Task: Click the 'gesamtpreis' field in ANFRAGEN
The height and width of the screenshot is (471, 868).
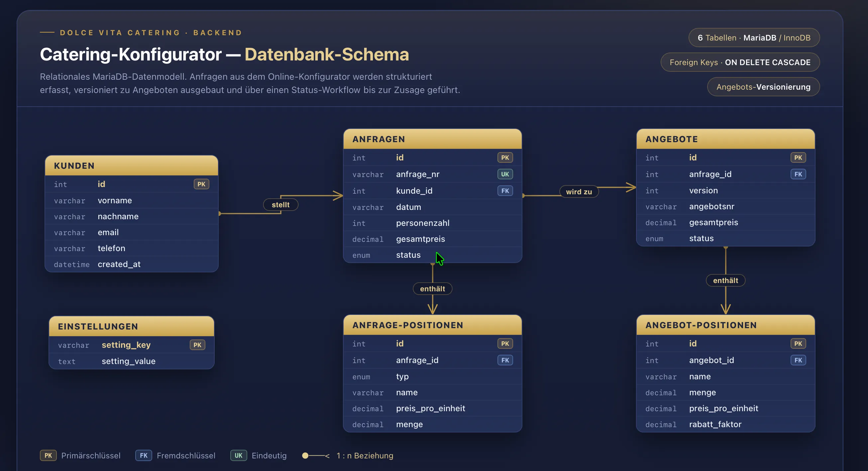Action: (432, 239)
